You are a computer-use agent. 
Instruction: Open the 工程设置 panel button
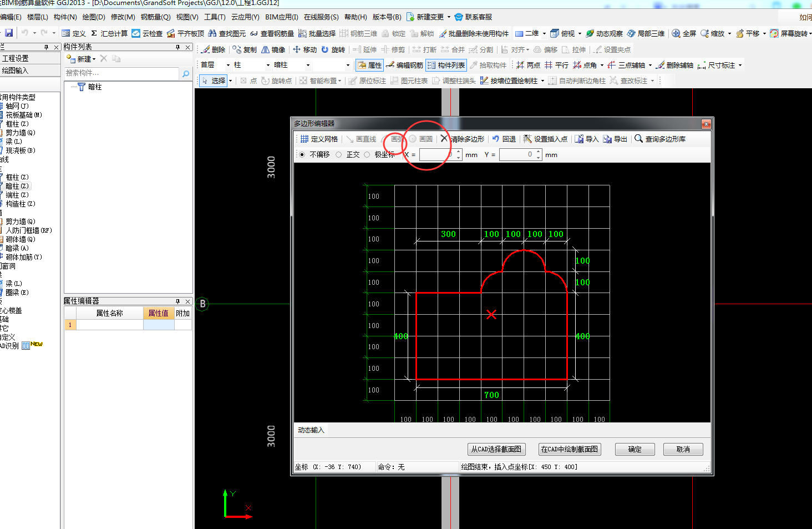30,58
